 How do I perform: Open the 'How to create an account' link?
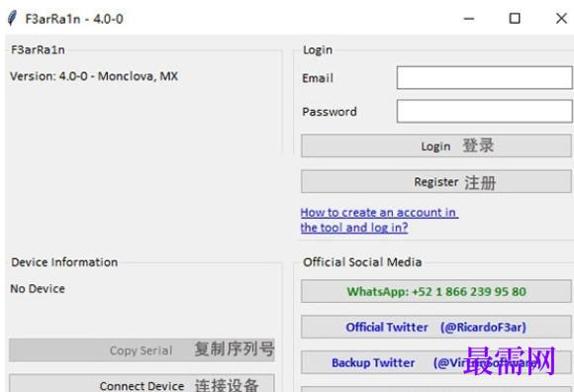(x=379, y=220)
